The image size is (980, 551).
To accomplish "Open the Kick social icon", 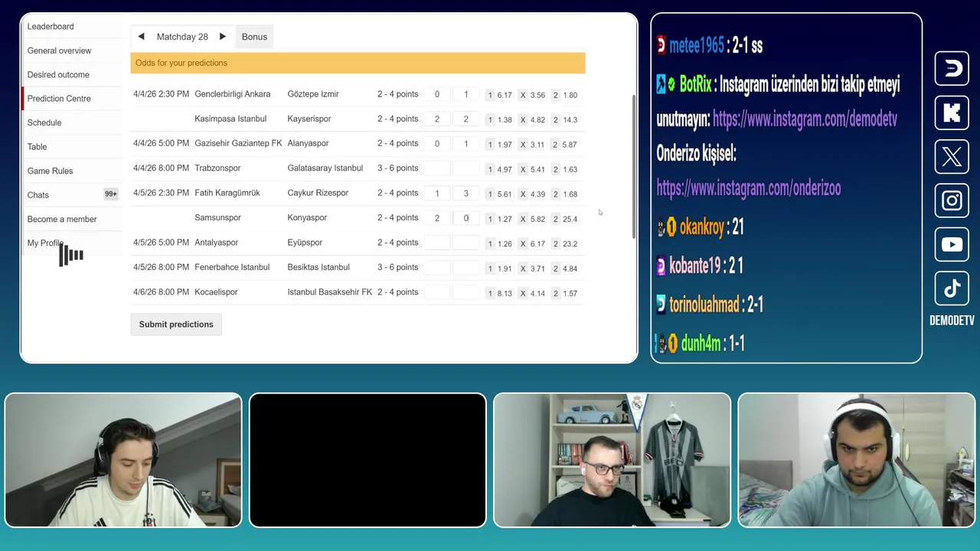I will 952,113.
